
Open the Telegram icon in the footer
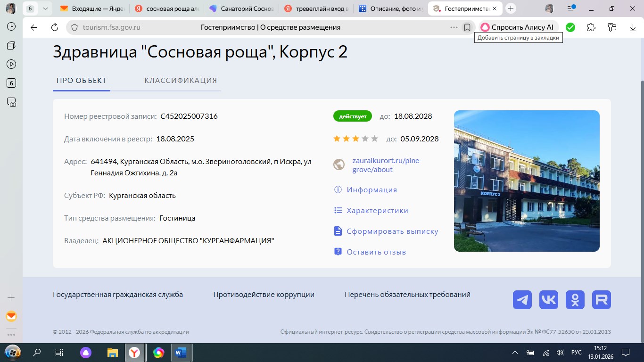tap(522, 299)
